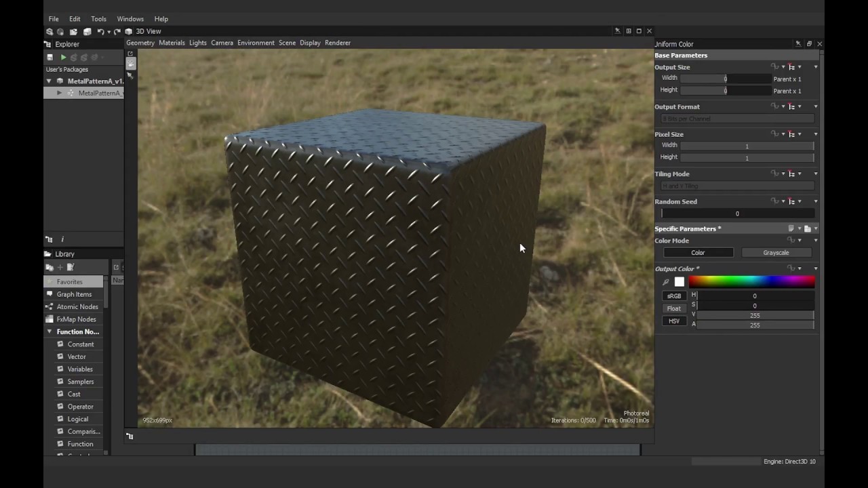868x488 pixels.
Task: Select the Save icon in the Explorer toolbar
Action: 50,57
